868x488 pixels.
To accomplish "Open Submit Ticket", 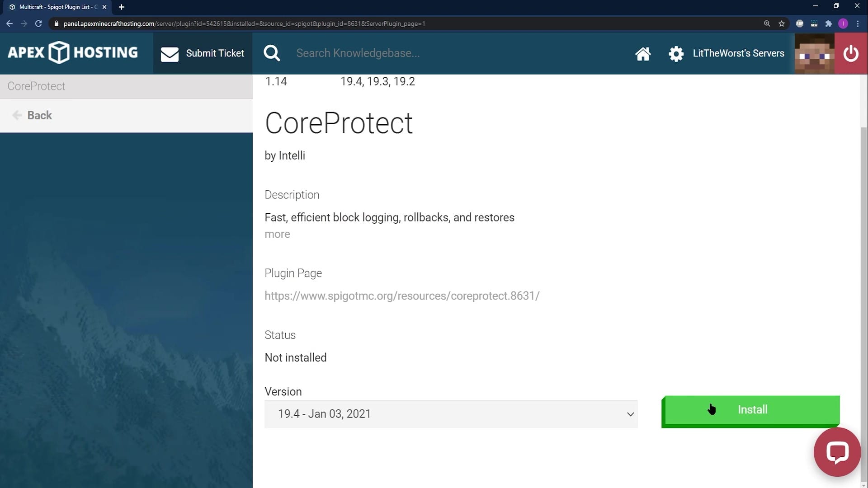I will (x=203, y=53).
